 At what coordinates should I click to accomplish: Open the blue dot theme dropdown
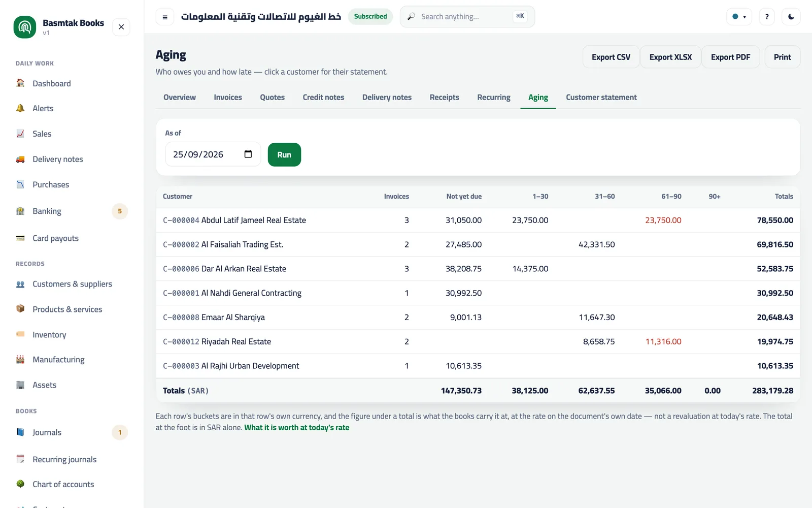point(739,17)
